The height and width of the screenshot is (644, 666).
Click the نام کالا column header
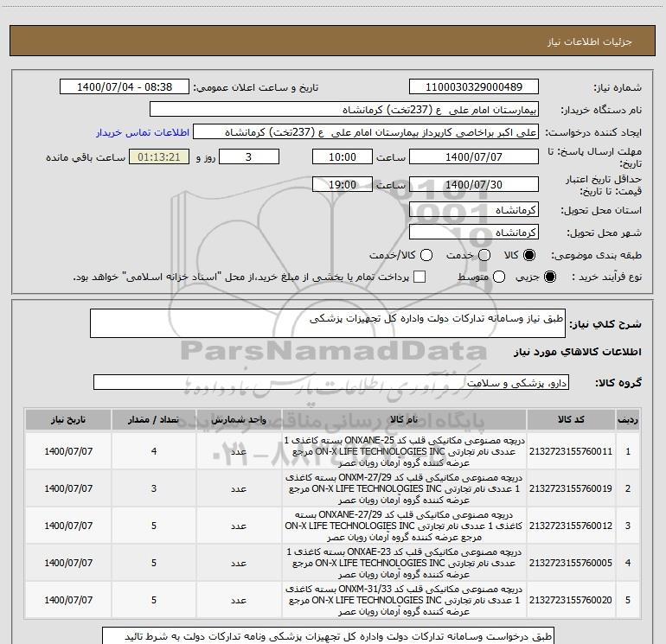404,420
